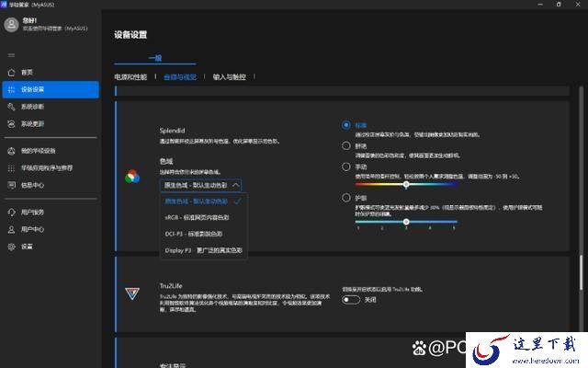The height and width of the screenshot is (368, 588).
Task: Click the Tru2Life section title
Action: point(171,286)
